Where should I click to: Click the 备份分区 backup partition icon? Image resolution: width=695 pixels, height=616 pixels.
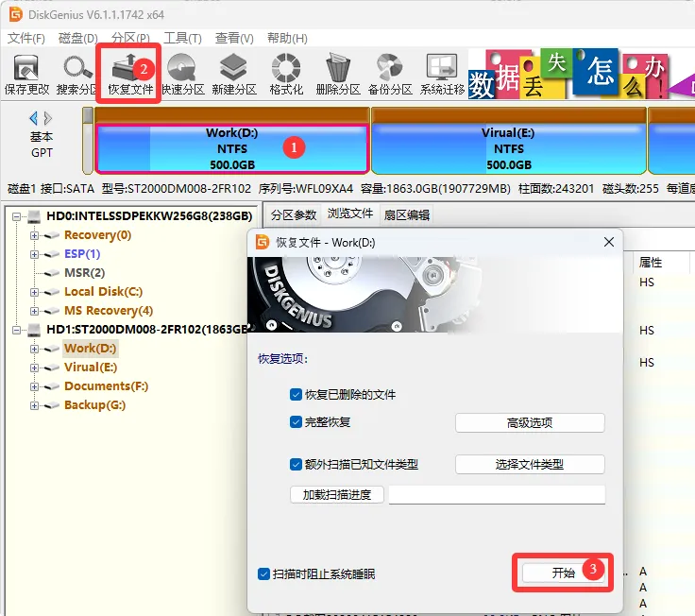click(390, 67)
